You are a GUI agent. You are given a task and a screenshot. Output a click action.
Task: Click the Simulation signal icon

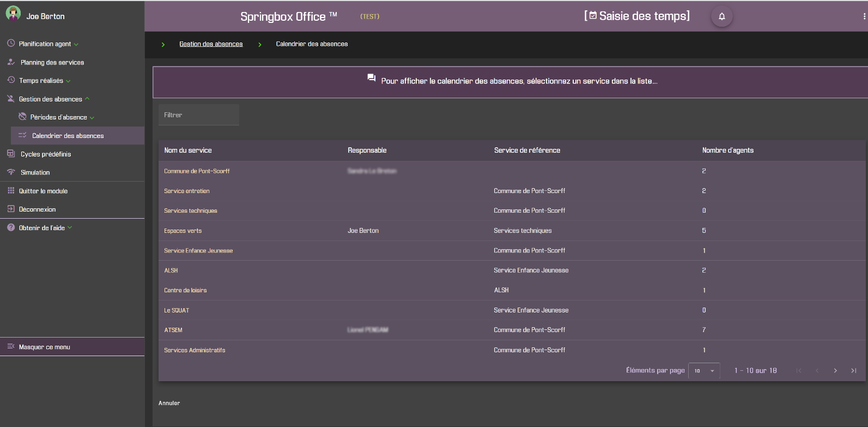click(11, 172)
